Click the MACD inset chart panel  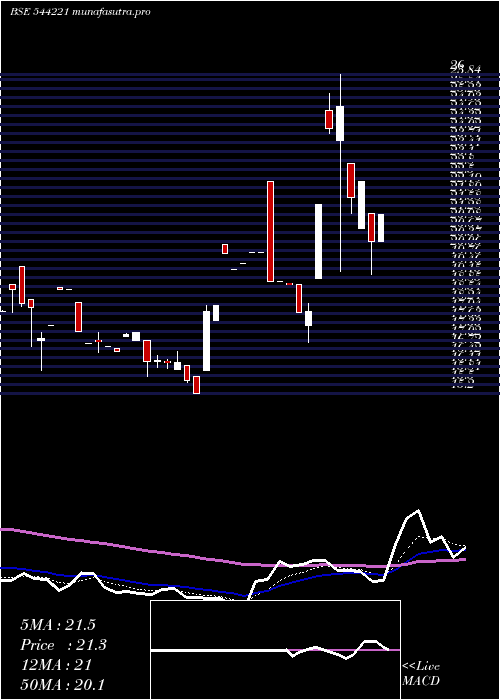click(x=275, y=650)
